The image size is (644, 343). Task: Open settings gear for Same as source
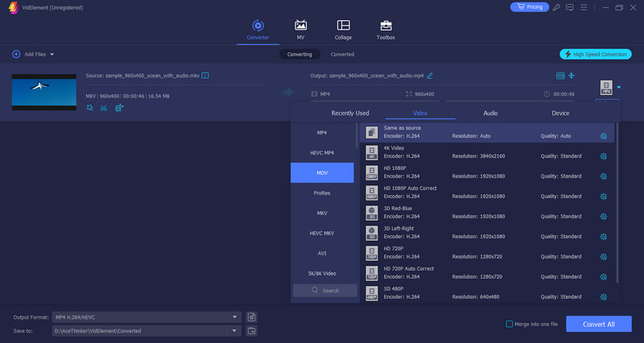(603, 136)
